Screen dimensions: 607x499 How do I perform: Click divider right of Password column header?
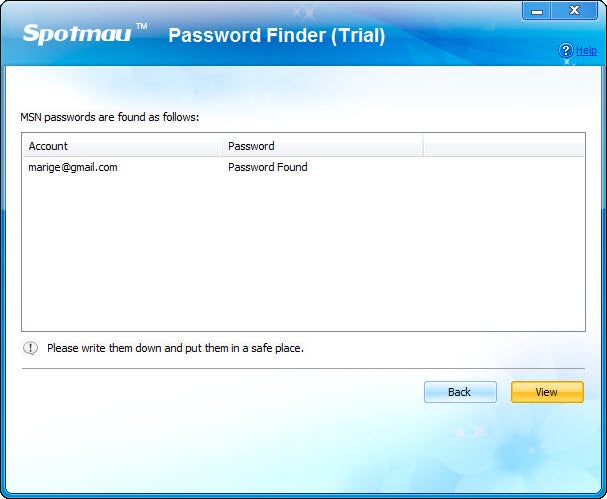pyautogui.click(x=423, y=146)
